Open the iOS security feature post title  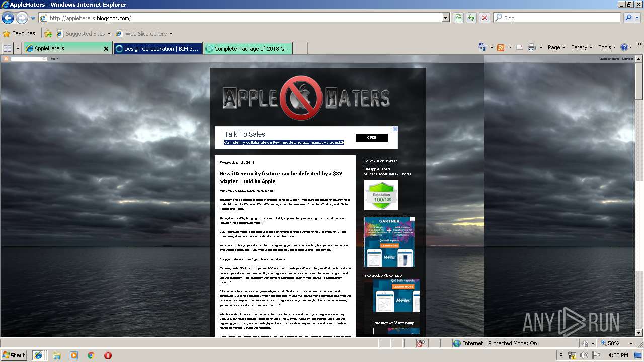(280, 177)
